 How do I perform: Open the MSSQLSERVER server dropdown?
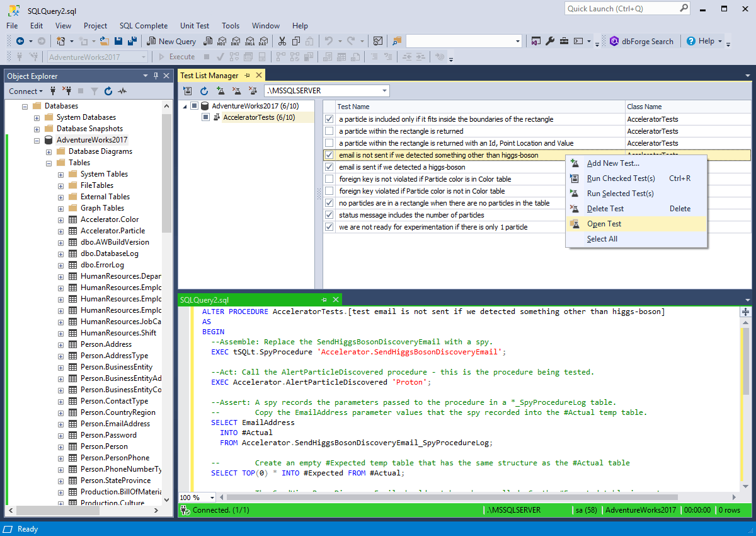point(384,90)
